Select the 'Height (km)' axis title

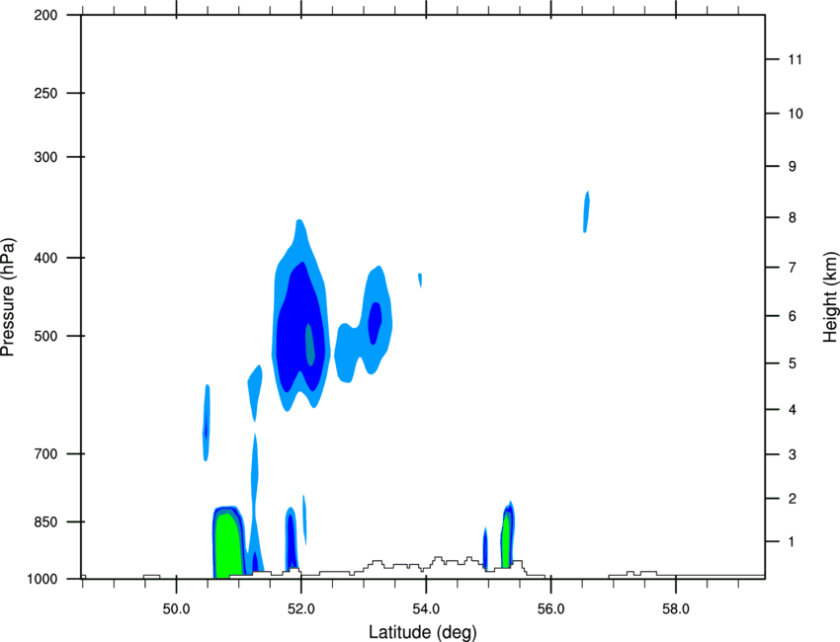(830, 297)
